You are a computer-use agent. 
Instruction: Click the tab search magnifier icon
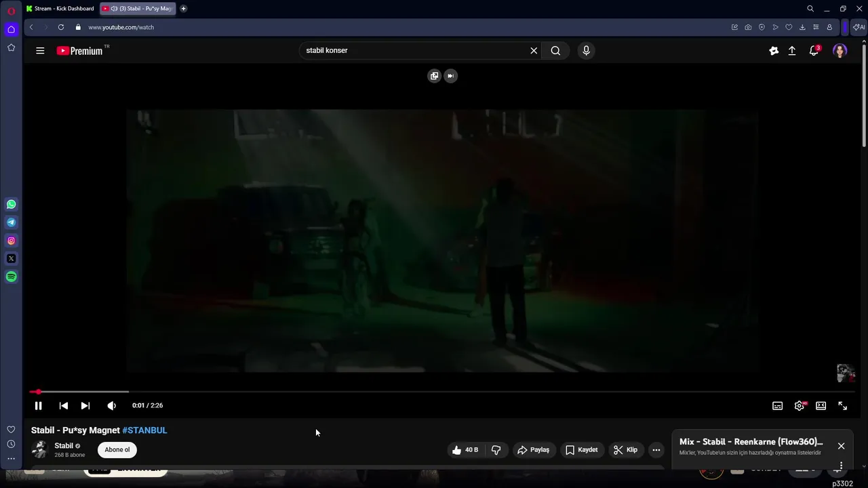click(810, 9)
